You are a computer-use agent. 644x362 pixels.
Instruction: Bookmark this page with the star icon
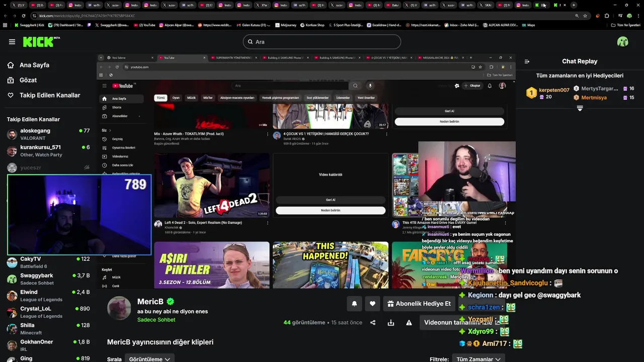coord(585,16)
